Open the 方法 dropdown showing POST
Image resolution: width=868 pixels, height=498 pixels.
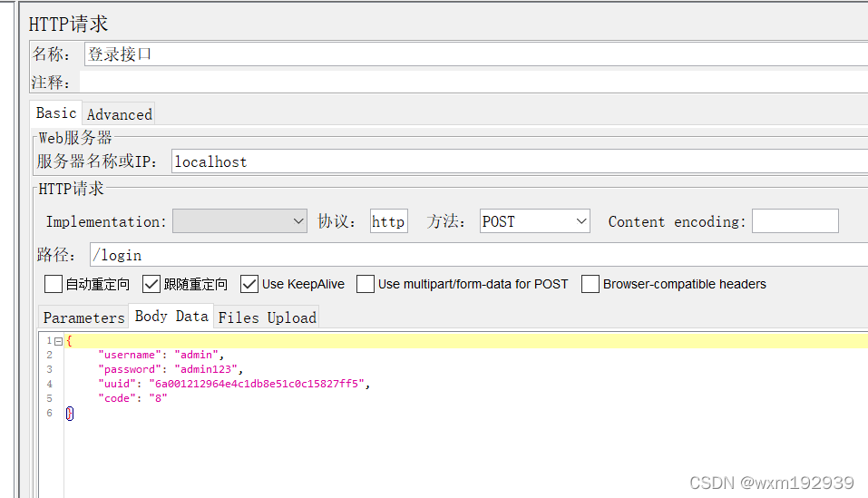point(535,221)
